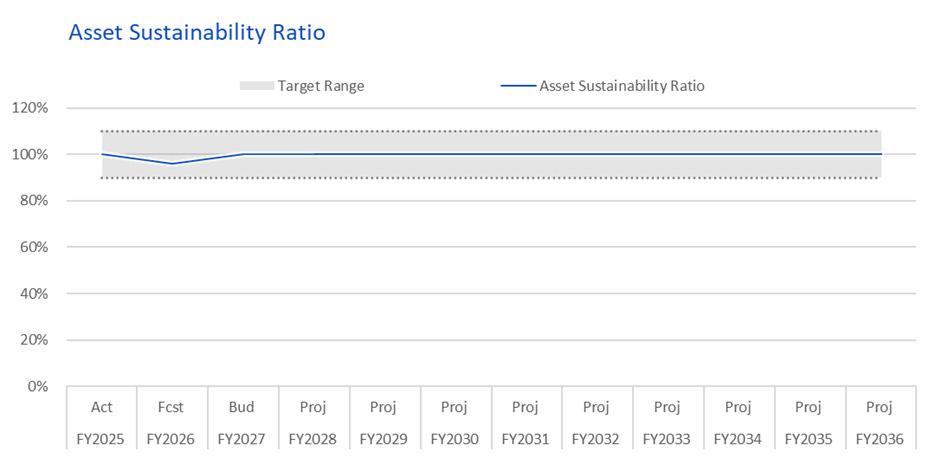The width and height of the screenshot is (936, 458).
Task: Select the Proj FY2028 axis category
Action: [313, 423]
